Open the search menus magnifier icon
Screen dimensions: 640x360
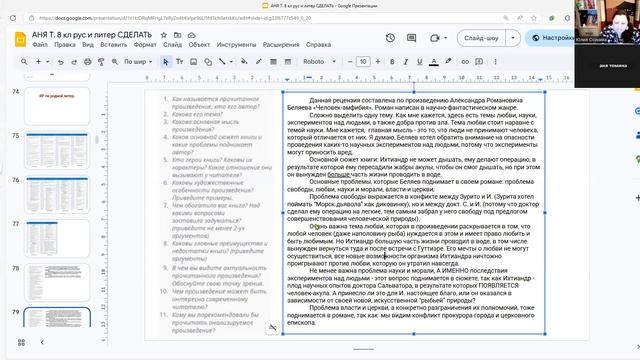point(24,62)
